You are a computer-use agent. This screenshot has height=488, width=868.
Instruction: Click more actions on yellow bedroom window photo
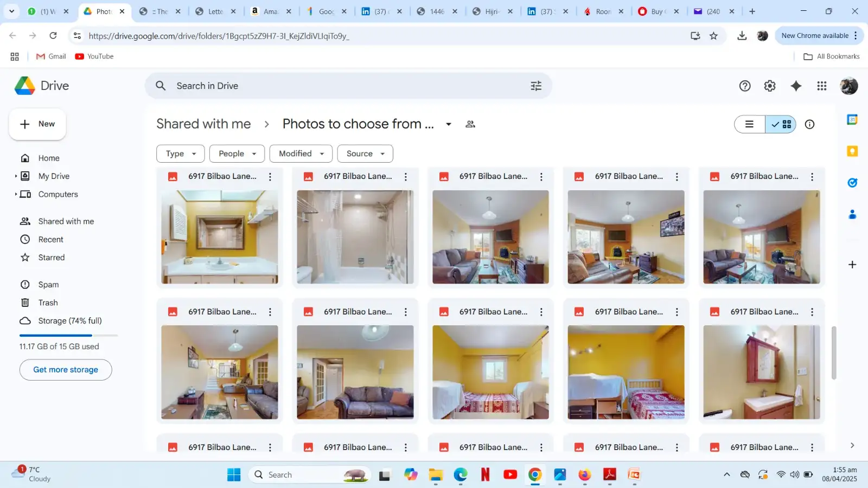[x=541, y=312]
